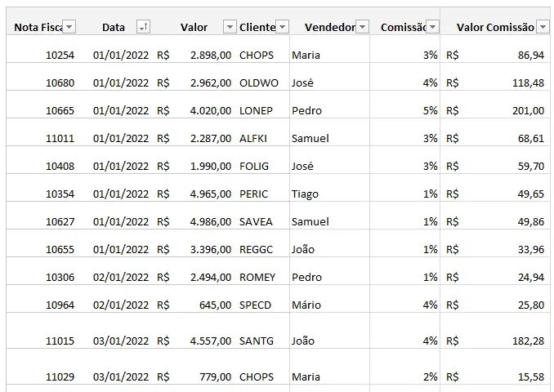This screenshot has width=554, height=392.
Task: Expand the Valor column filter arrow
Action: coord(230,27)
